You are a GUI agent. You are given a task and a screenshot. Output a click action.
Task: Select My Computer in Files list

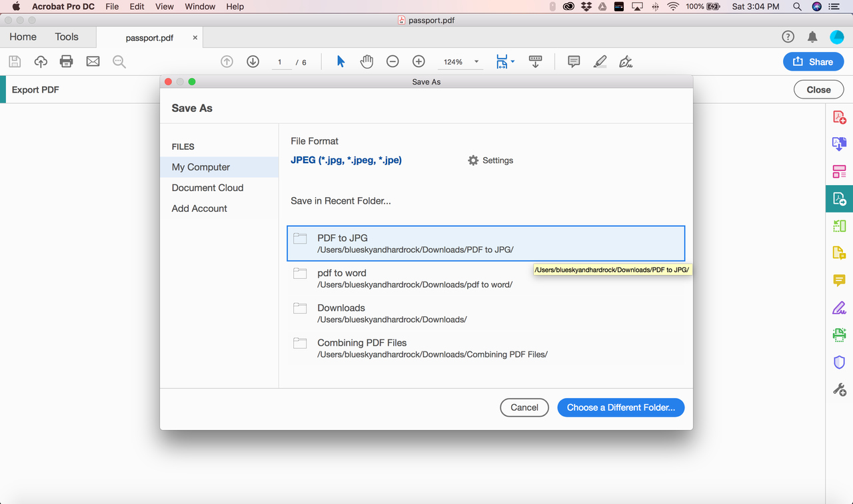point(219,167)
